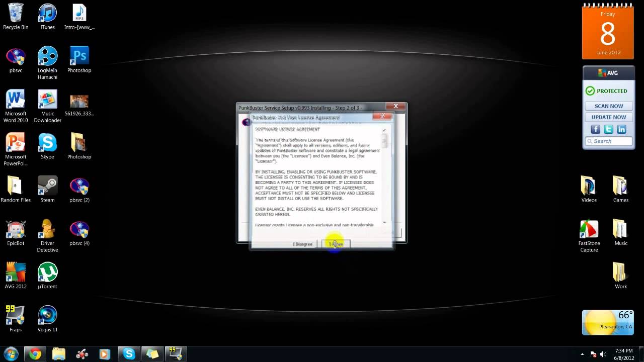Click the AVG PROTECTED status indicator

coord(606,91)
